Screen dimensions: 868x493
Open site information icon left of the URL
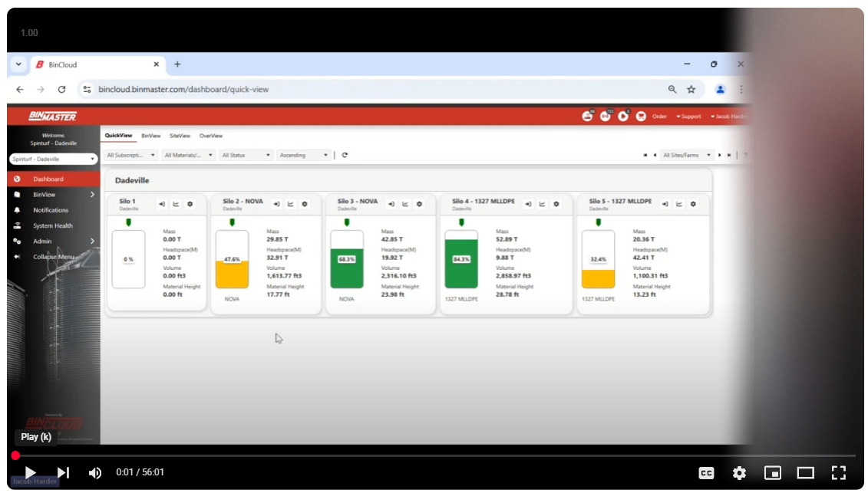pos(87,90)
